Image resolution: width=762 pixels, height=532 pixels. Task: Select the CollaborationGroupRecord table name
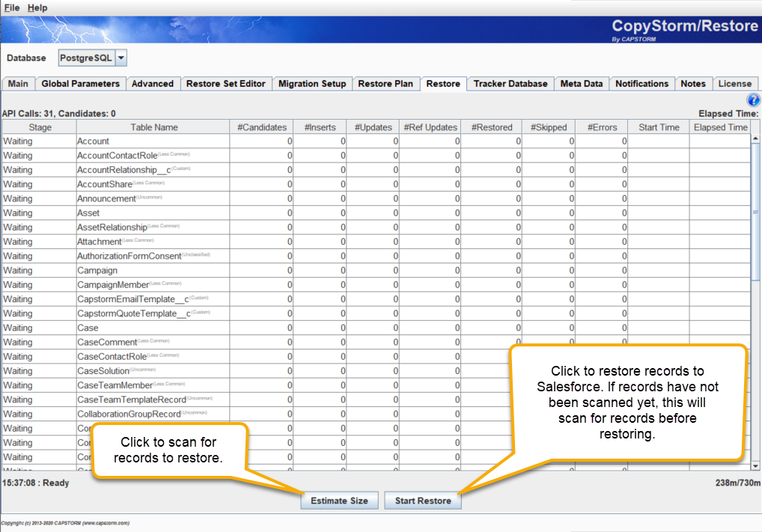[x=129, y=414]
